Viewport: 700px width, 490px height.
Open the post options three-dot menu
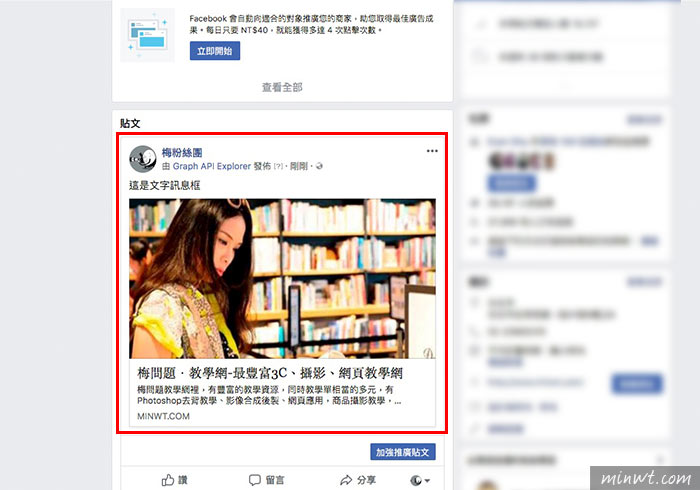(432, 151)
